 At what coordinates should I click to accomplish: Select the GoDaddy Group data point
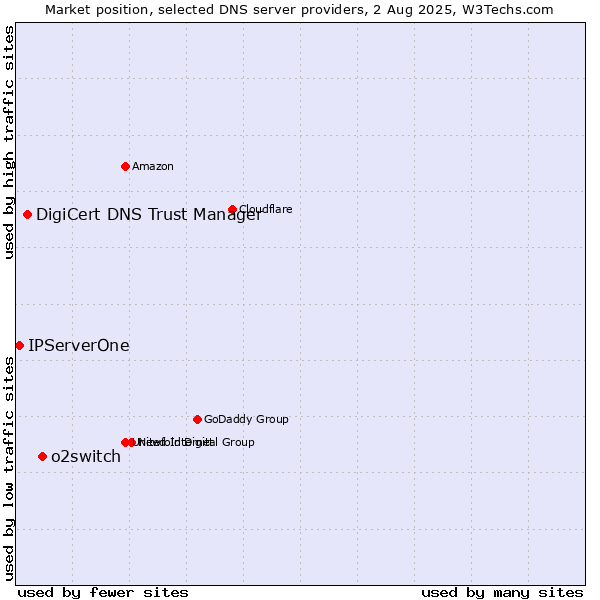197,420
